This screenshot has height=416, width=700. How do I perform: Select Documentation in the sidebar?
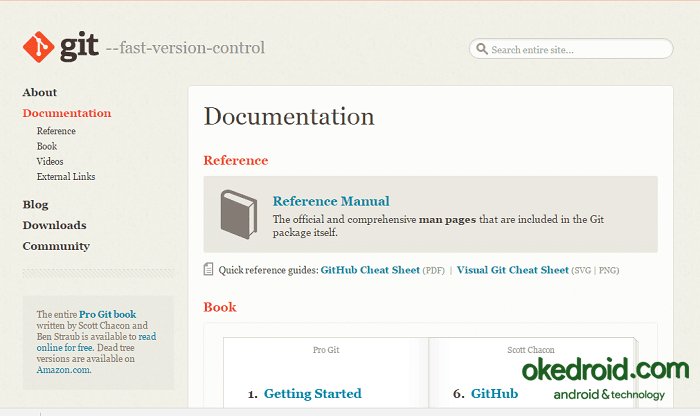(x=67, y=113)
